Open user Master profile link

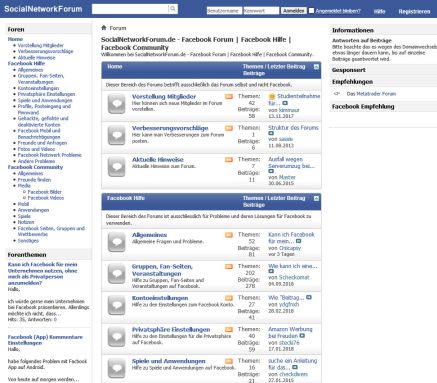(287, 177)
